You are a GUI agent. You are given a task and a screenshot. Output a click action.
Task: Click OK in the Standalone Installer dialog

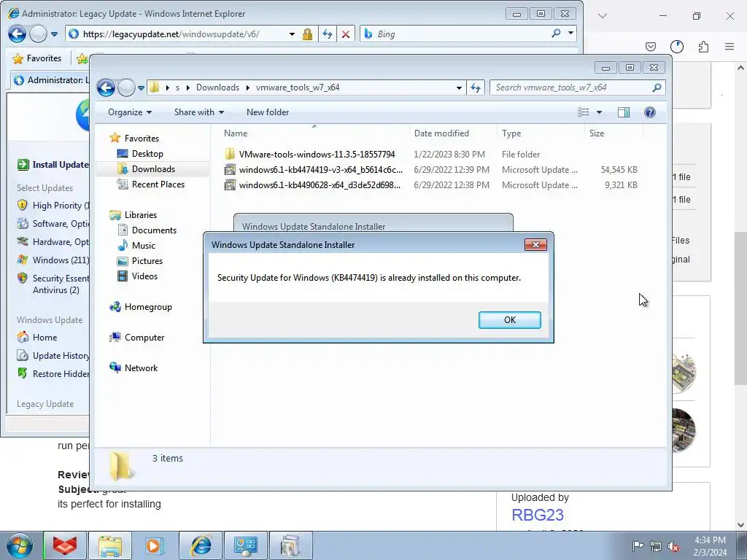coord(509,319)
